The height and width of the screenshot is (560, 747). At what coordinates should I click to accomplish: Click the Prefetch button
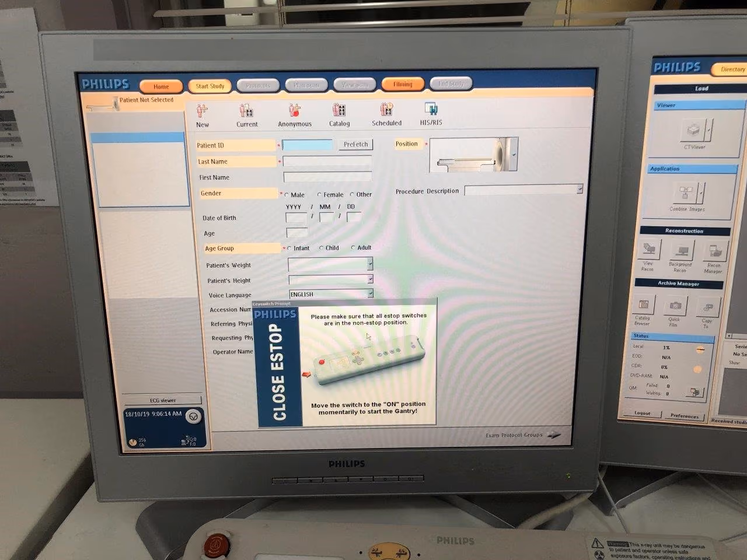(x=355, y=144)
